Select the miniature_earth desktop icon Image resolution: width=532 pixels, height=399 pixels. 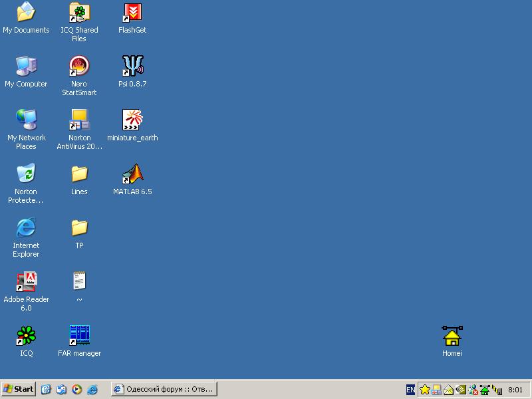(x=132, y=120)
